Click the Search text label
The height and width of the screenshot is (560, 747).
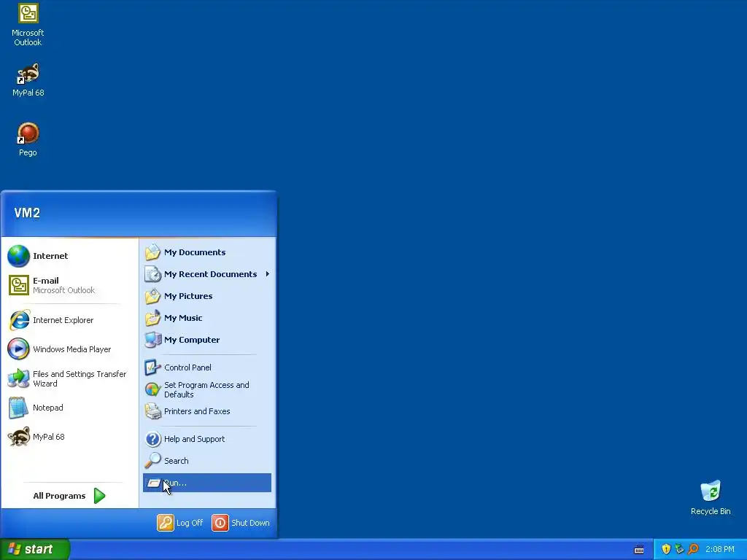tap(177, 461)
